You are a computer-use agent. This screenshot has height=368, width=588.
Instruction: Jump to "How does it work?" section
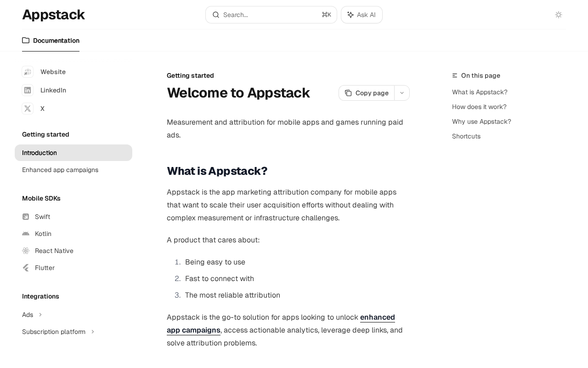pyautogui.click(x=479, y=107)
